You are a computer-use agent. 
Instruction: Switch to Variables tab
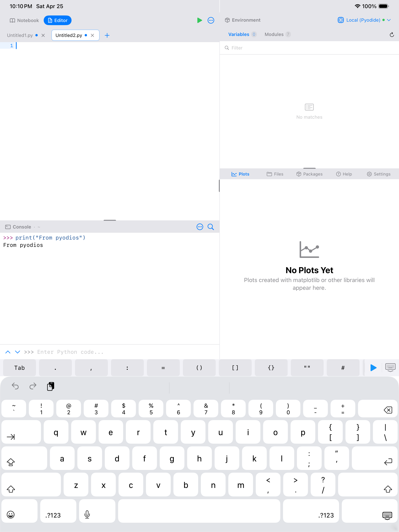coord(242,34)
